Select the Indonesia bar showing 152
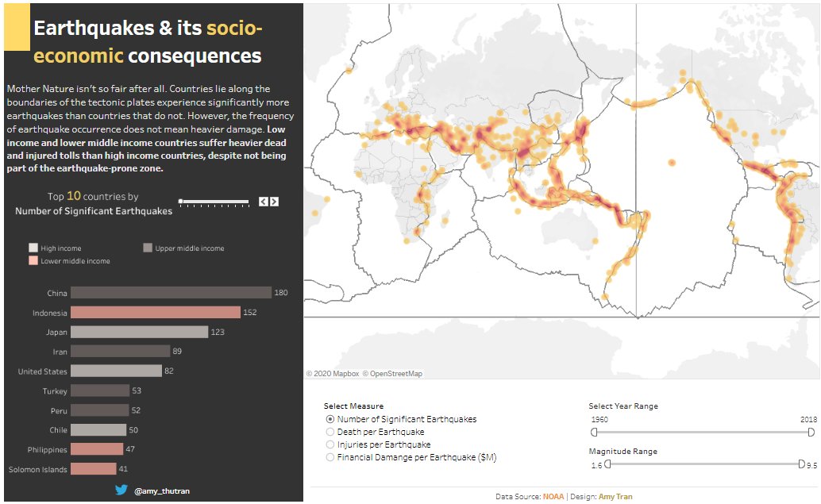The image size is (821, 504). 156,313
